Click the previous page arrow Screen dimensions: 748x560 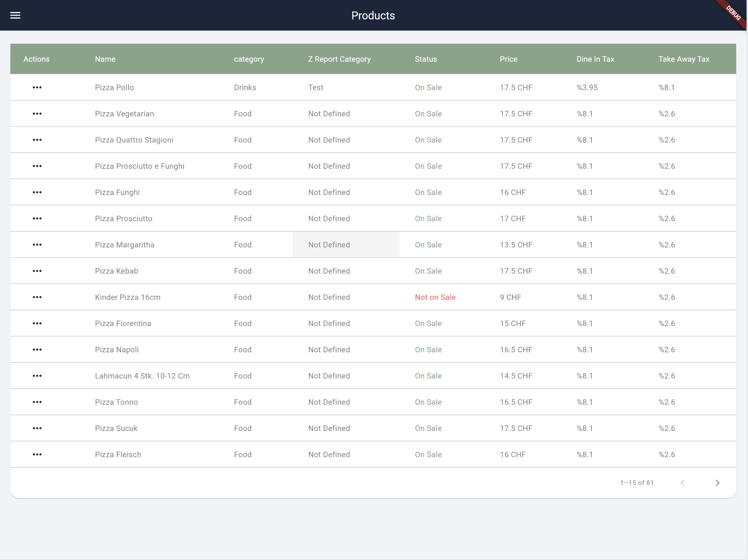tap(682, 483)
